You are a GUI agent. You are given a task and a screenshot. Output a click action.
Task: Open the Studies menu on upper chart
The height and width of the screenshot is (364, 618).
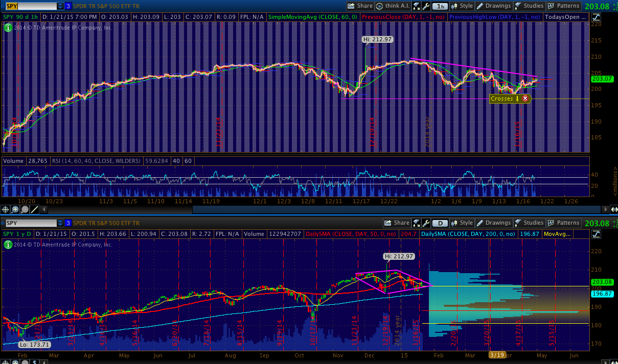coord(529,6)
